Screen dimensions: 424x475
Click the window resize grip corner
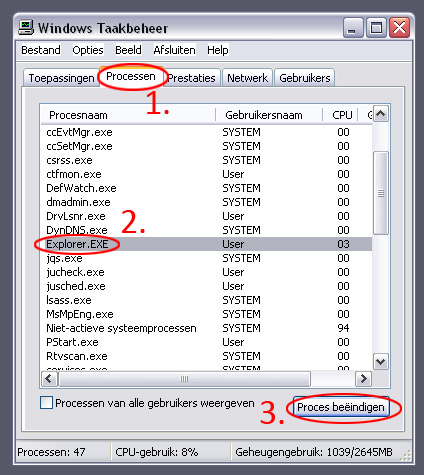[x=405, y=456]
